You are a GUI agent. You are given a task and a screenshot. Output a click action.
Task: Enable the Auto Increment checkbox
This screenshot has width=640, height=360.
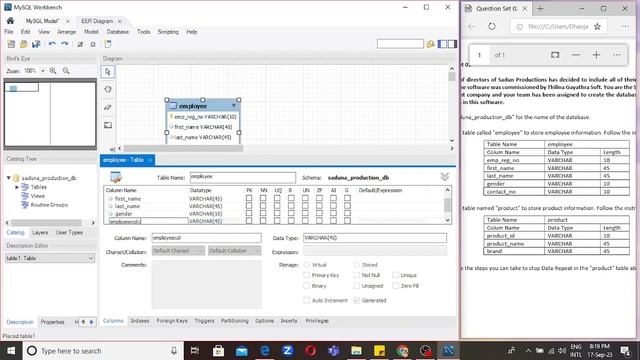pos(307,300)
